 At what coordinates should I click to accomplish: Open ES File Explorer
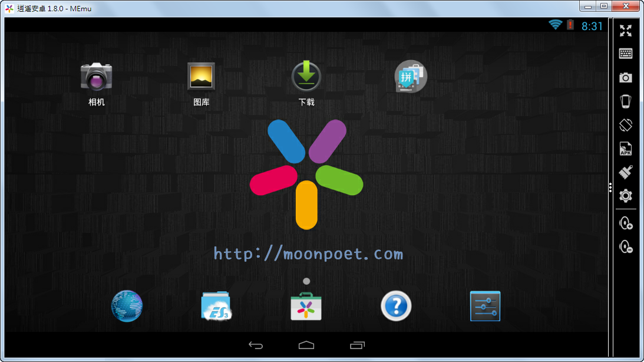coord(216,306)
